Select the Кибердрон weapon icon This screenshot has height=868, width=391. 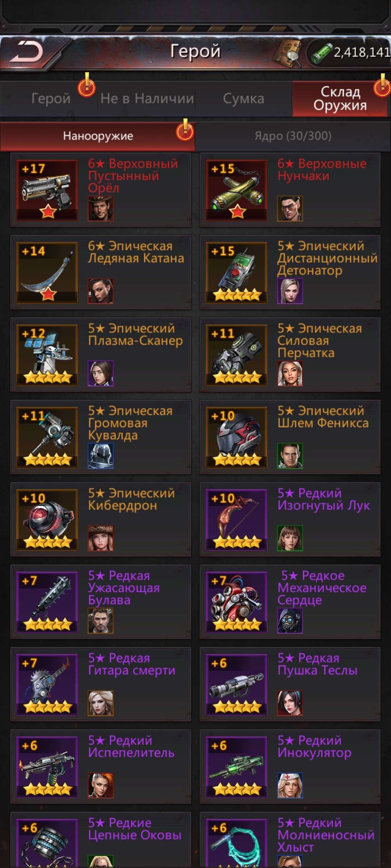(47, 520)
